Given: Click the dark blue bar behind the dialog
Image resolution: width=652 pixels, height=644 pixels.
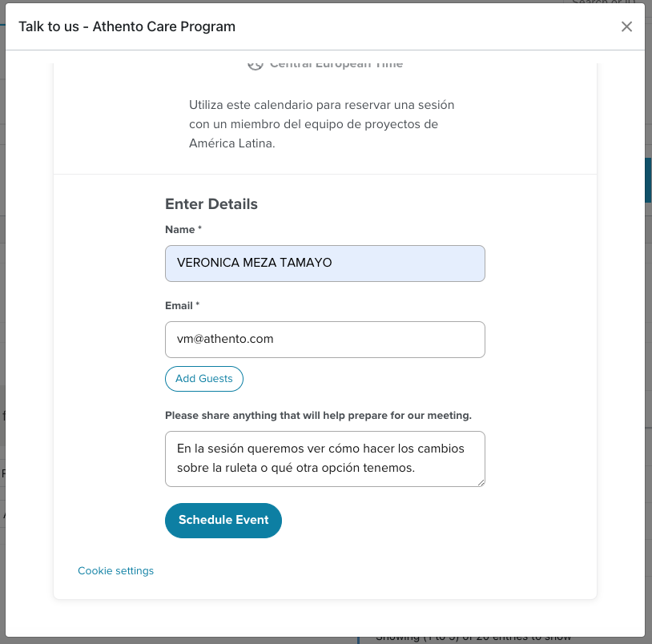Looking at the screenshot, I should (648, 180).
